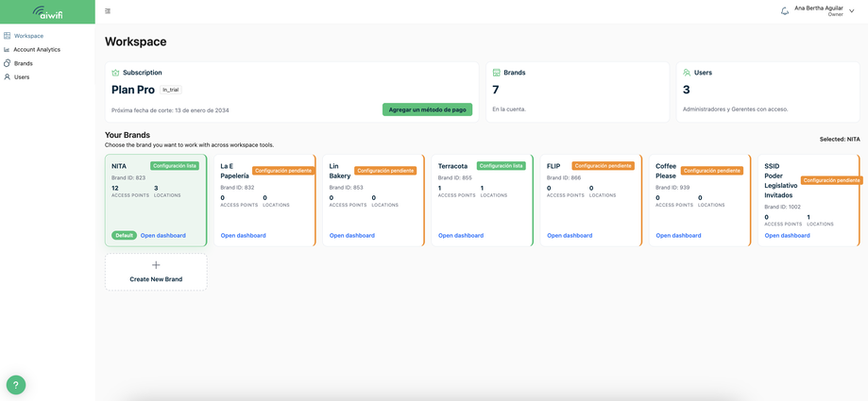
Task: Click the Workspace sidebar icon
Action: tap(8, 36)
